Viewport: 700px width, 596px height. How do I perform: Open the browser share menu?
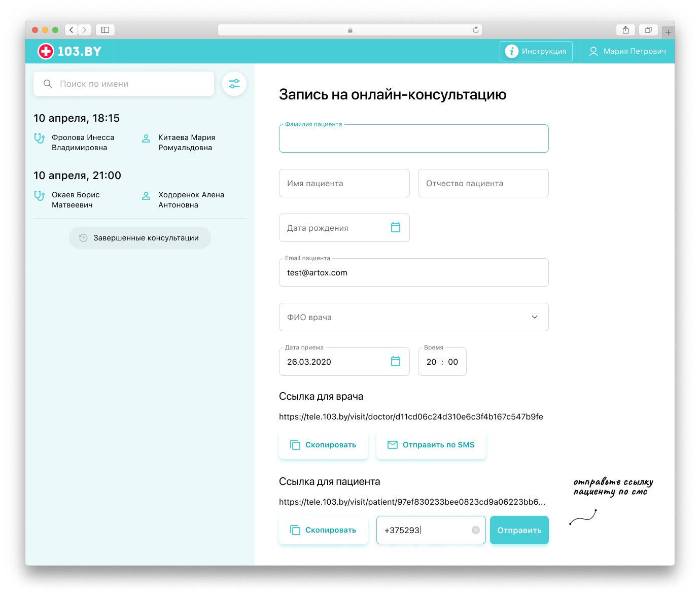(x=625, y=30)
